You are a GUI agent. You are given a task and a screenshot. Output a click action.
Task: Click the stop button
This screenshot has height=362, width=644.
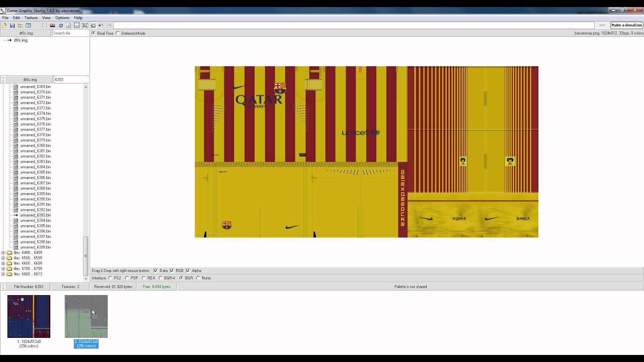click(602, 25)
